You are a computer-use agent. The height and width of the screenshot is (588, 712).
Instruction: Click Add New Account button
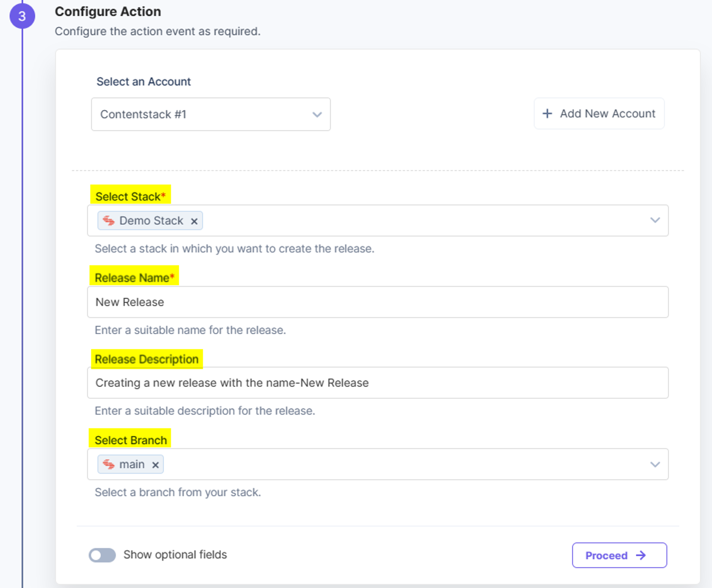coord(599,113)
